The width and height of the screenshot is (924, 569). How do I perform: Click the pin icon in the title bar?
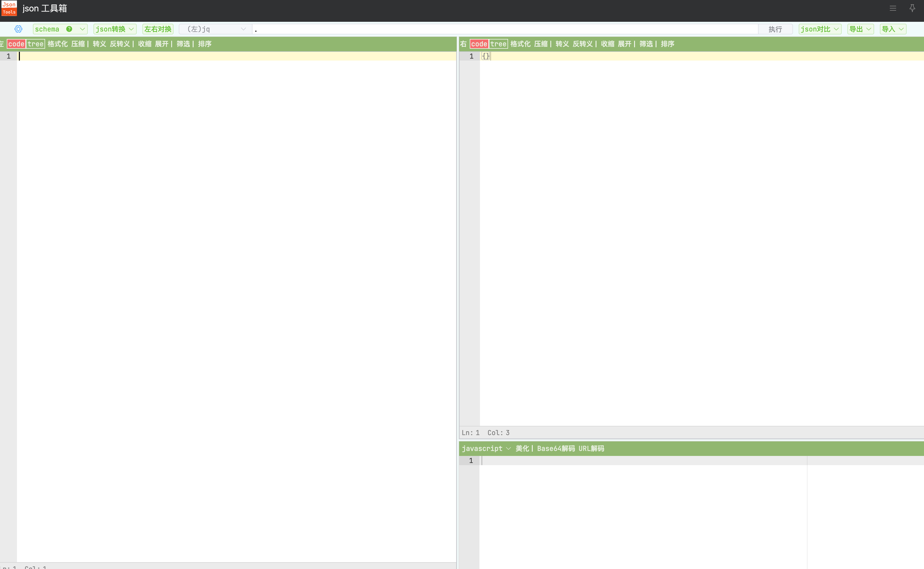pyautogui.click(x=912, y=8)
